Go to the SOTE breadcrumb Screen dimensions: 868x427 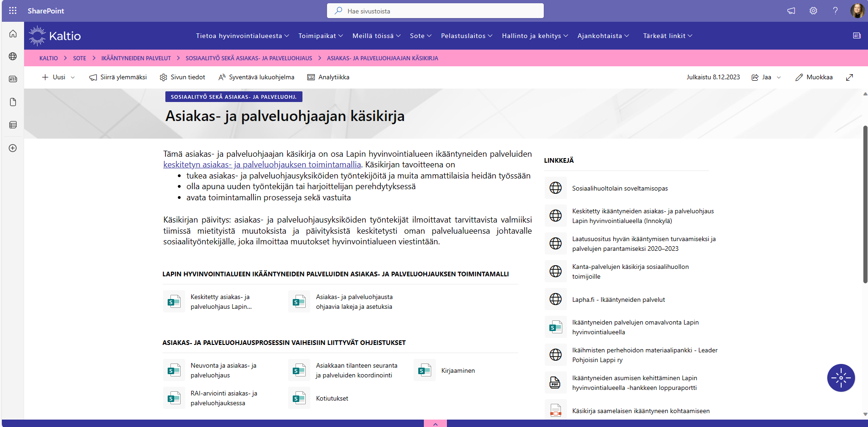pyautogui.click(x=80, y=58)
